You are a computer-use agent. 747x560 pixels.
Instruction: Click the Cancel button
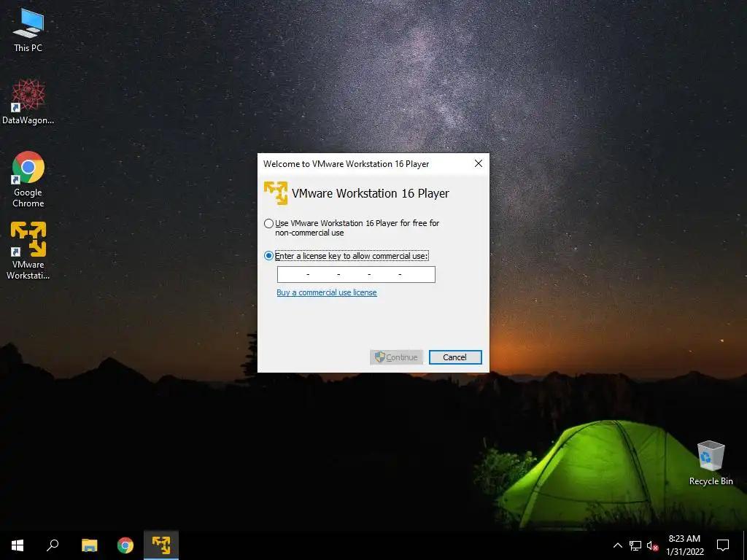click(x=455, y=357)
